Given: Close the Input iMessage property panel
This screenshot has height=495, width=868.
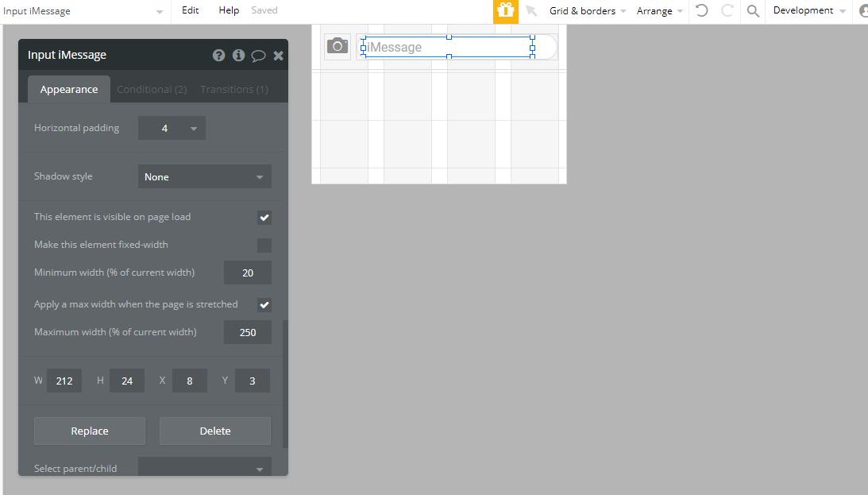Looking at the screenshot, I should click(279, 56).
